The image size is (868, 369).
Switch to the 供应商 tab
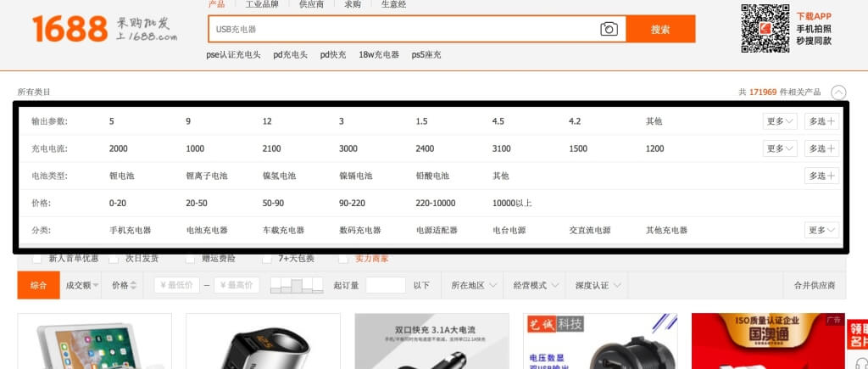(311, 4)
